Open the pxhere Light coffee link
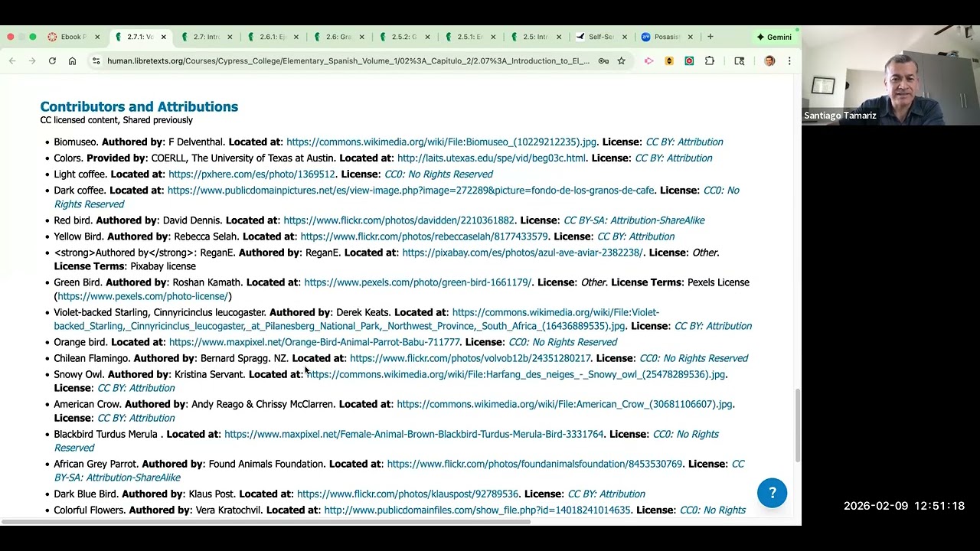980x551 pixels. tap(252, 174)
